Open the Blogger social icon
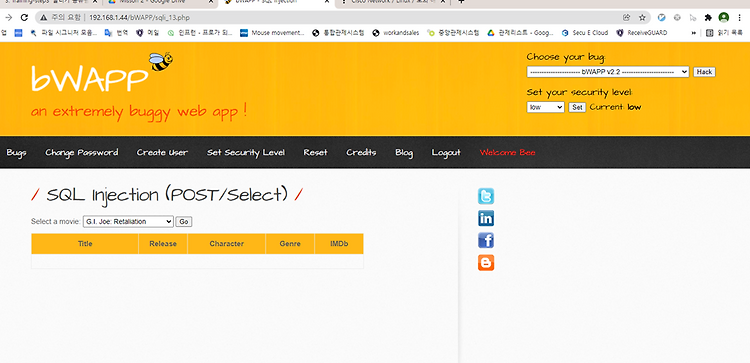 [x=485, y=263]
